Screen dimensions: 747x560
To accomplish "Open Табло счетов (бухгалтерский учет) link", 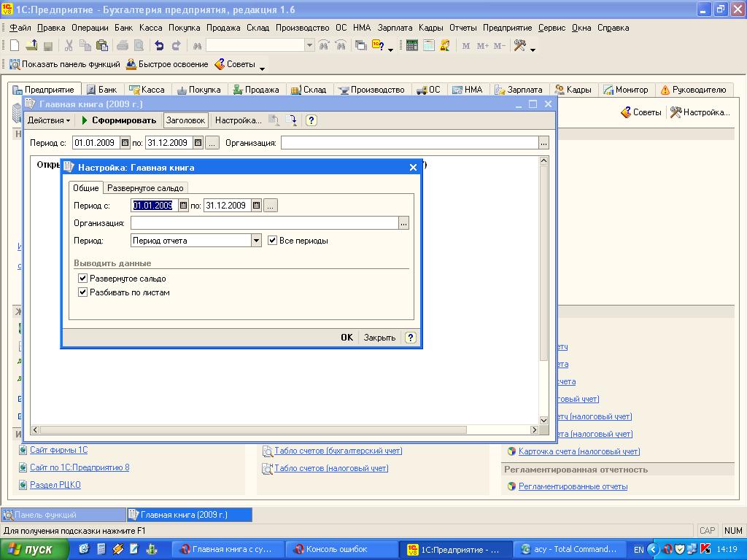I will (x=338, y=451).
